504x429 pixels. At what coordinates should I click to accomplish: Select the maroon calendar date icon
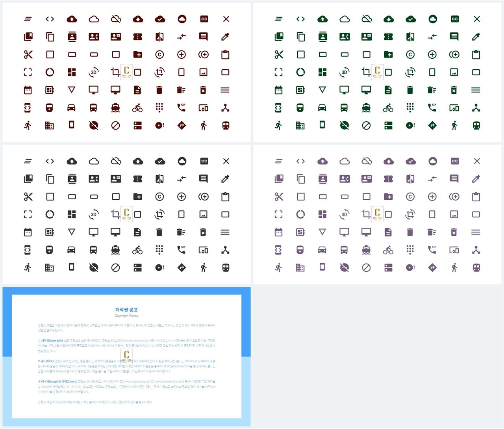tap(28, 90)
